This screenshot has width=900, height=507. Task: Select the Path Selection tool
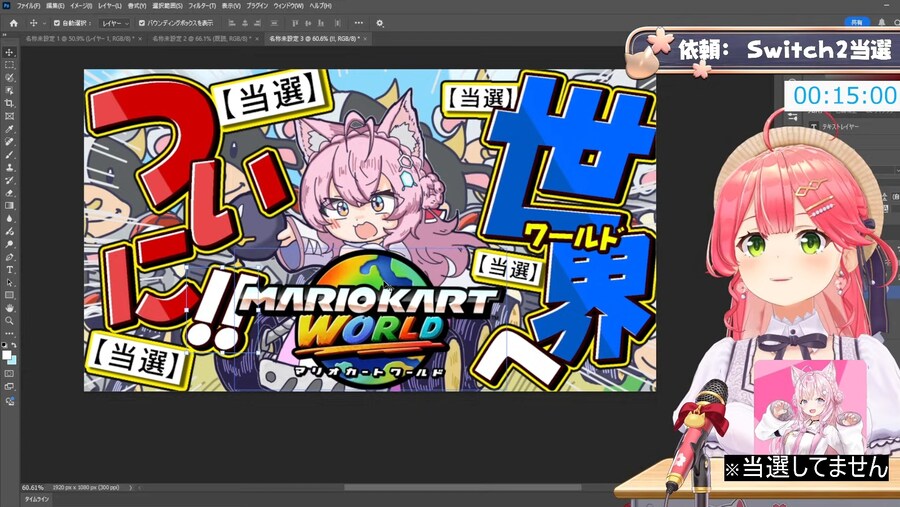9,282
